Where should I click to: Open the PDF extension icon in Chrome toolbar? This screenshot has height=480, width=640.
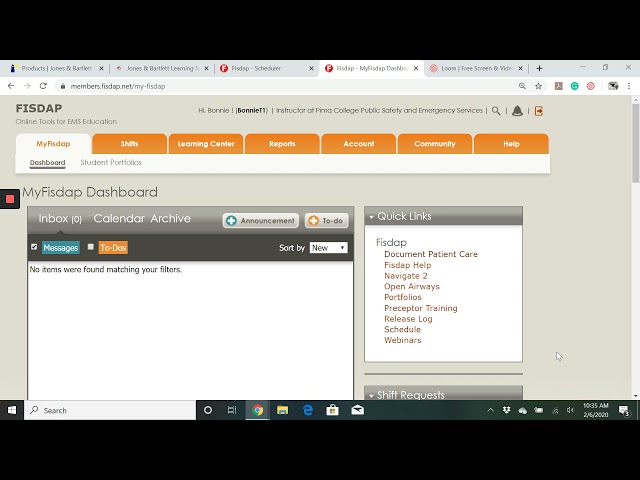pyautogui.click(x=558, y=86)
